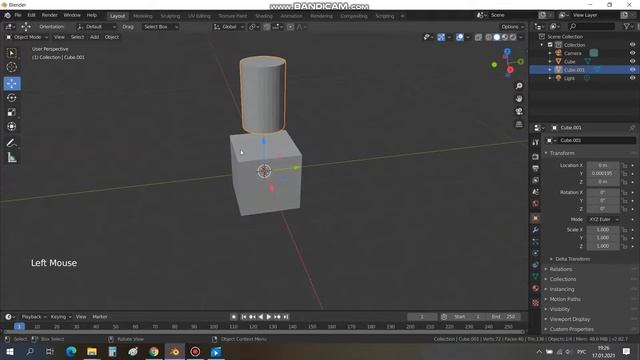Click the Scale X value field

click(602, 230)
